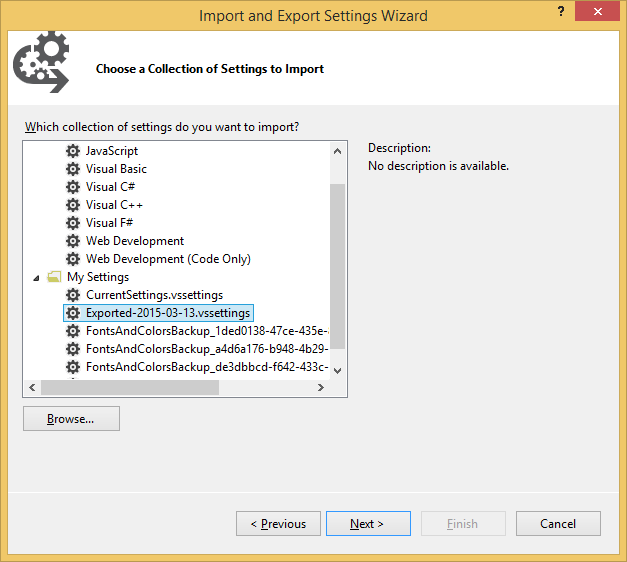Click the gear icon beside Visual Basic

pyautogui.click(x=73, y=169)
